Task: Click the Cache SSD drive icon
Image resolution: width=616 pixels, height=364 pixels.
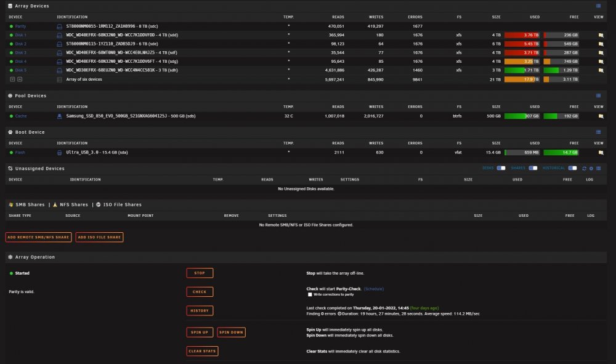Action: coord(59,116)
